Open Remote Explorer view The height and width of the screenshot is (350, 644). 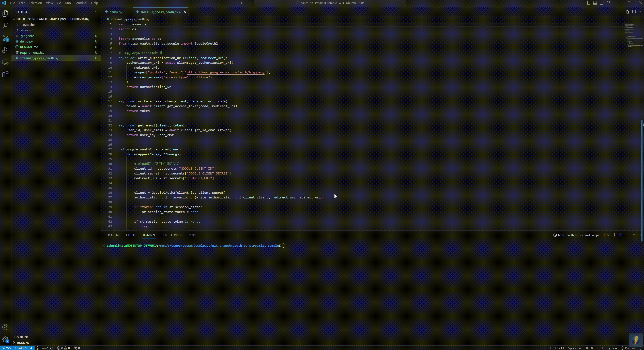coord(5,62)
